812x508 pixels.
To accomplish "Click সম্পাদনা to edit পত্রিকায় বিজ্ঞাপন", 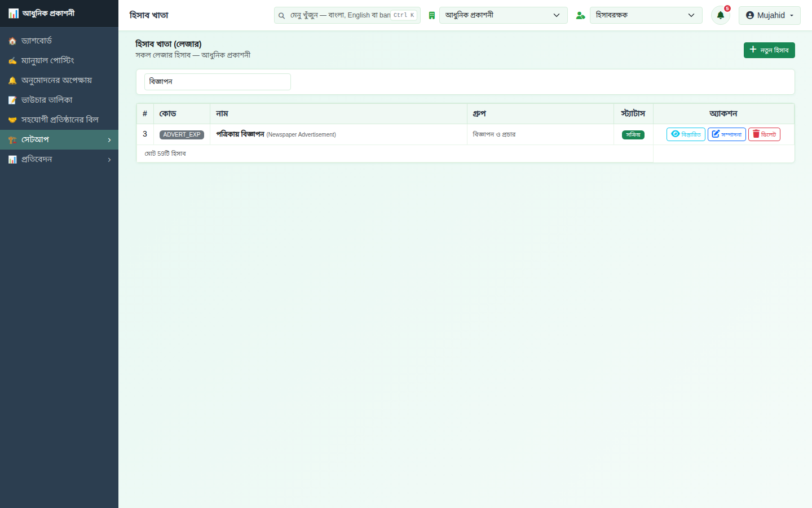I will (x=727, y=134).
